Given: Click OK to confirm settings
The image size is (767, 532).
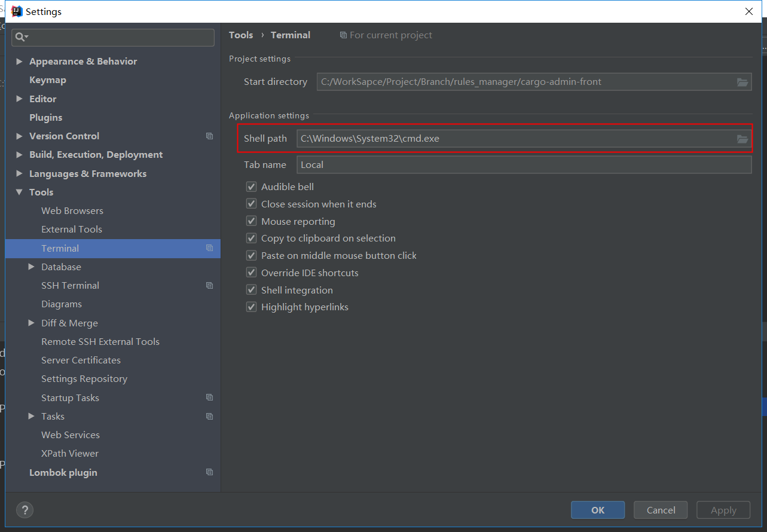Looking at the screenshot, I should click(x=598, y=510).
